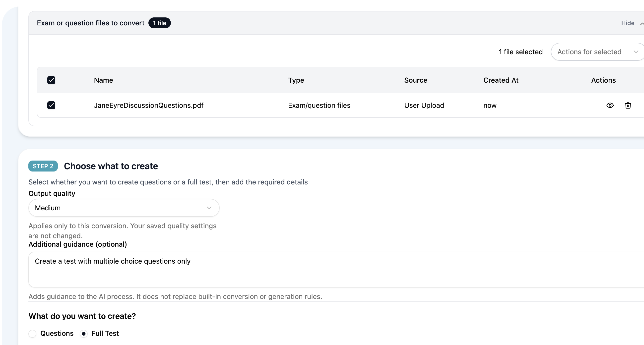Click the Name column header
Viewport: 644px width, 345px height.
104,80
